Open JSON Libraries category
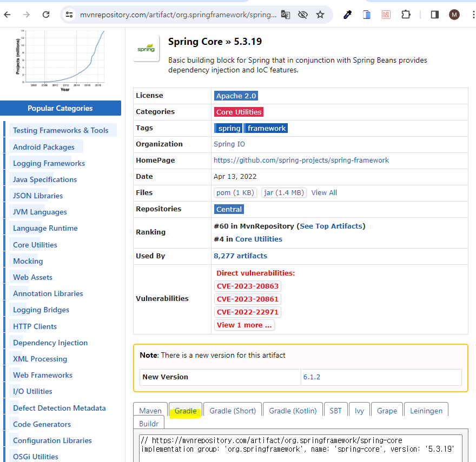Viewport: 476px width, 462px height. pos(38,196)
